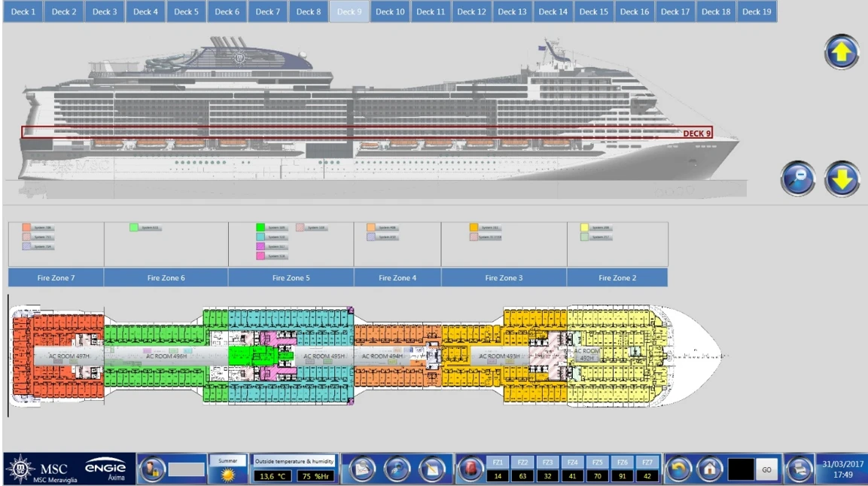Open the report envelope icon
868x486 pixels.
[362, 469]
